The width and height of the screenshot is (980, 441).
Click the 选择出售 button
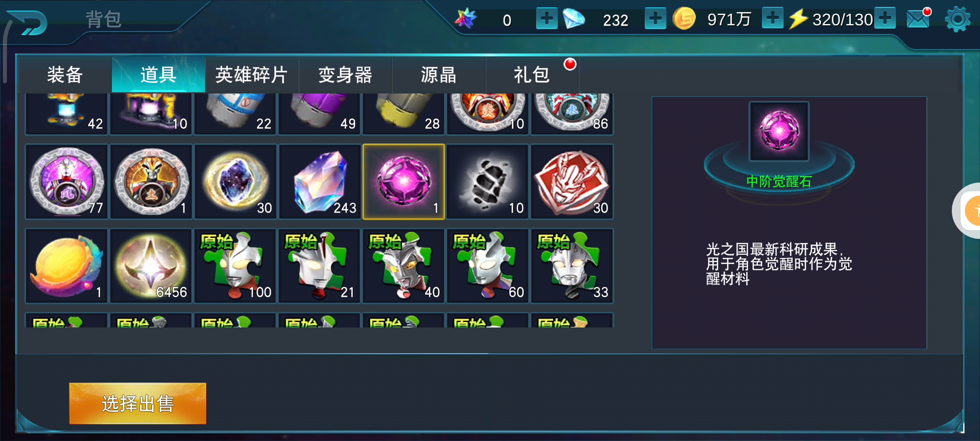[138, 403]
